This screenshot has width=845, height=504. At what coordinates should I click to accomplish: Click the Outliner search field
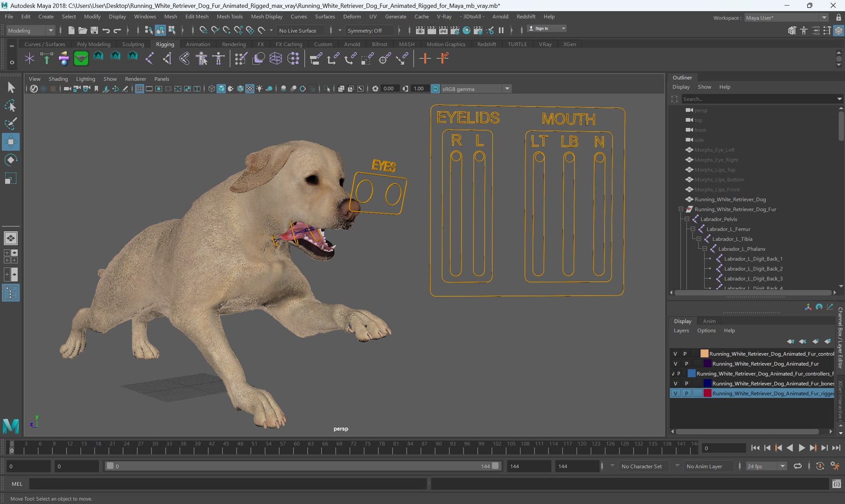point(759,99)
